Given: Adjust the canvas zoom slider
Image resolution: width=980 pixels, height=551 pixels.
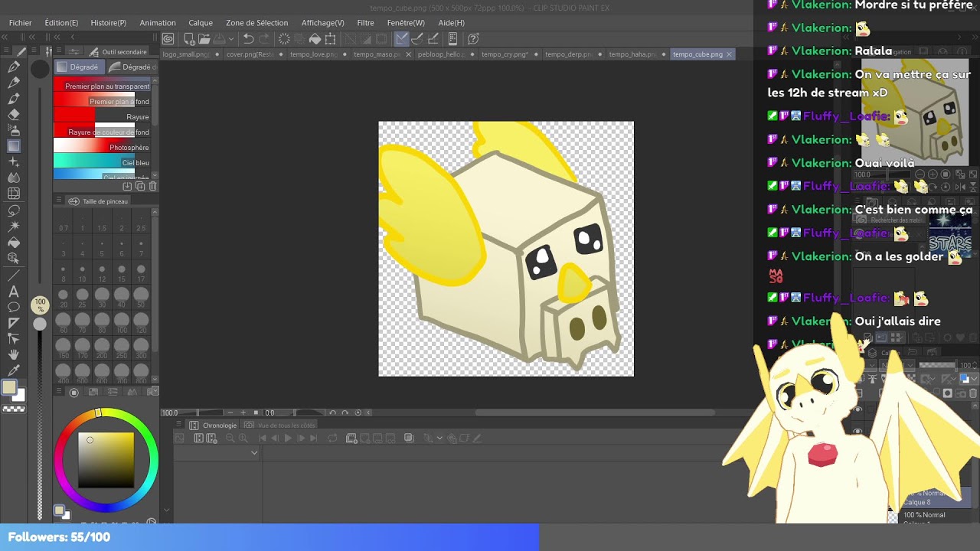Looking at the screenshot, I should point(199,413).
